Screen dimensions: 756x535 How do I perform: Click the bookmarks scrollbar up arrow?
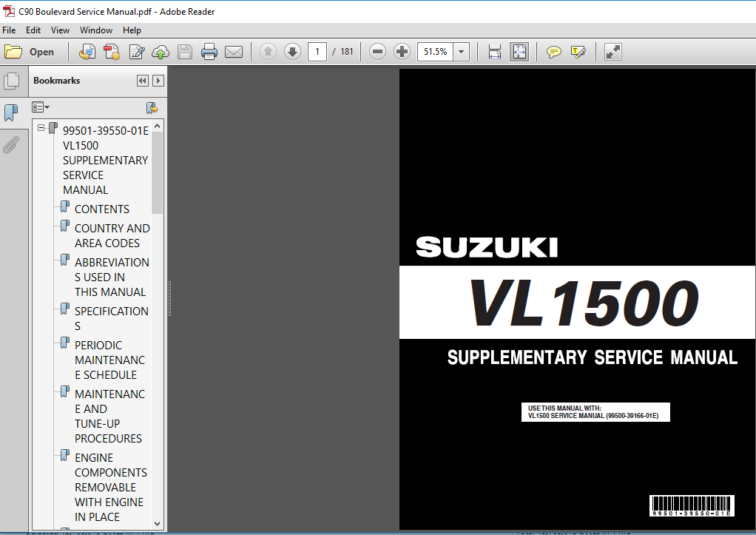point(157,126)
